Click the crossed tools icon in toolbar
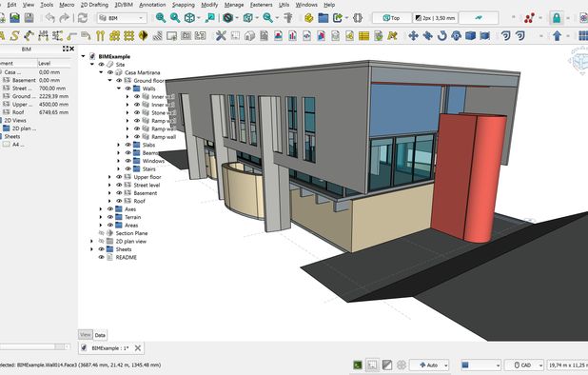This screenshot has height=375, width=588. click(x=221, y=35)
